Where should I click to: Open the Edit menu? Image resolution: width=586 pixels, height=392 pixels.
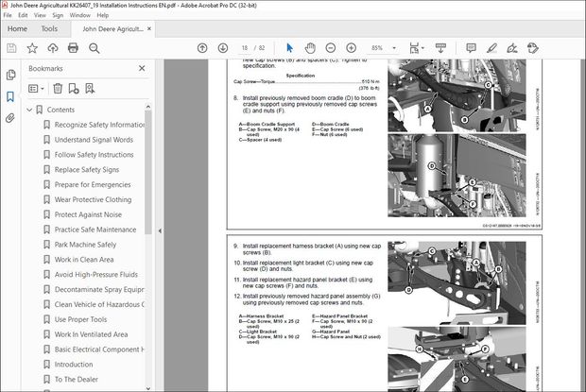[x=23, y=15]
